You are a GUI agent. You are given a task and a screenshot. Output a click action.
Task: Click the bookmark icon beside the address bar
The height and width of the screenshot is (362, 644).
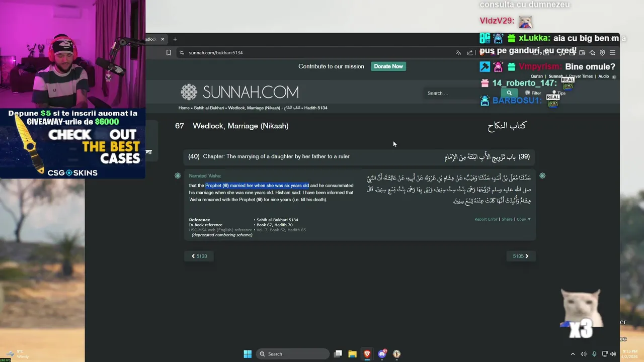coord(169,53)
